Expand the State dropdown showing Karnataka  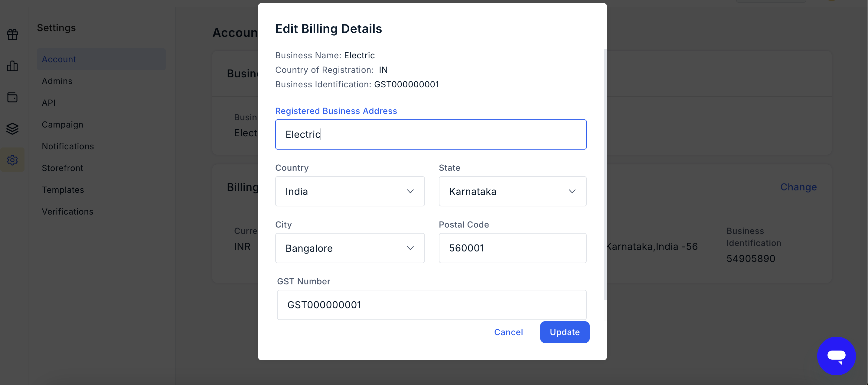(513, 191)
